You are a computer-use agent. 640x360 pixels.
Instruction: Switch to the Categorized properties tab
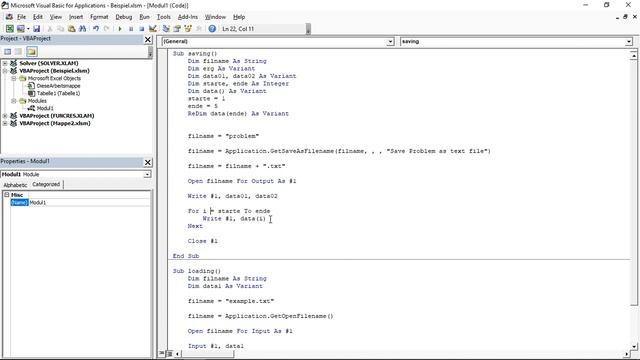(x=46, y=184)
